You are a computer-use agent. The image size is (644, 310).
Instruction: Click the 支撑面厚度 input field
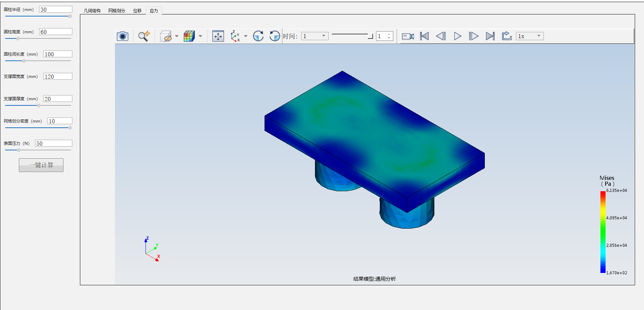58,99
